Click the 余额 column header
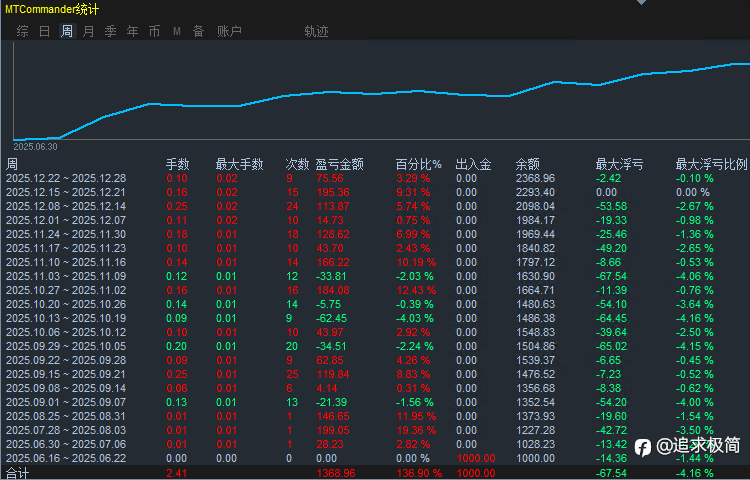 pyautogui.click(x=528, y=164)
